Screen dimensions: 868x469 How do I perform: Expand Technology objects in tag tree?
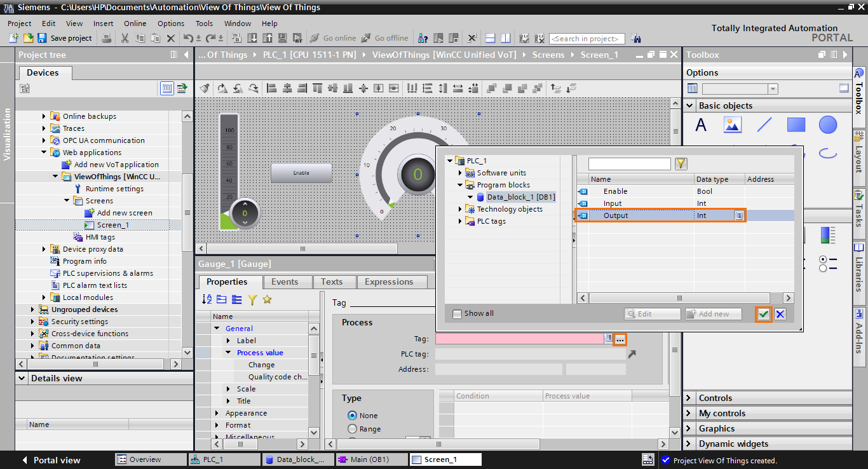pos(460,209)
